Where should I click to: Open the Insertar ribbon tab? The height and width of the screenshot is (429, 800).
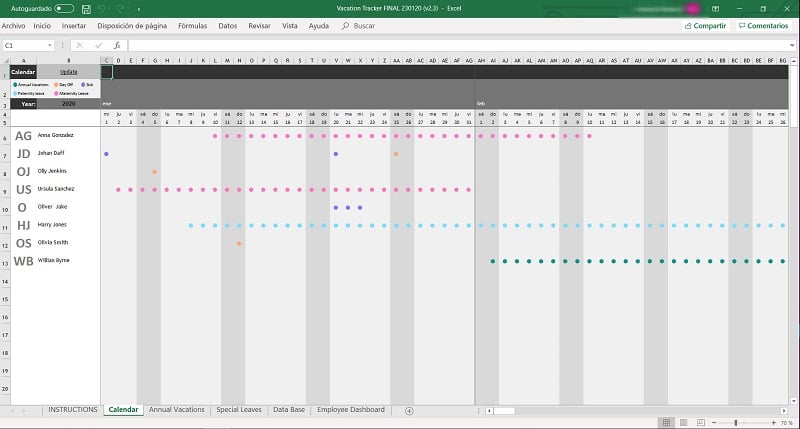pos(74,26)
